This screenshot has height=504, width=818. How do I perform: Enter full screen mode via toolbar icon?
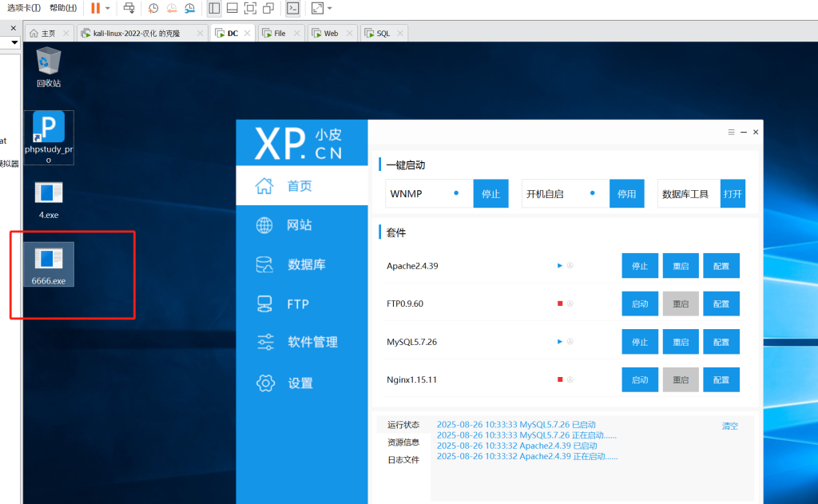coord(250,8)
